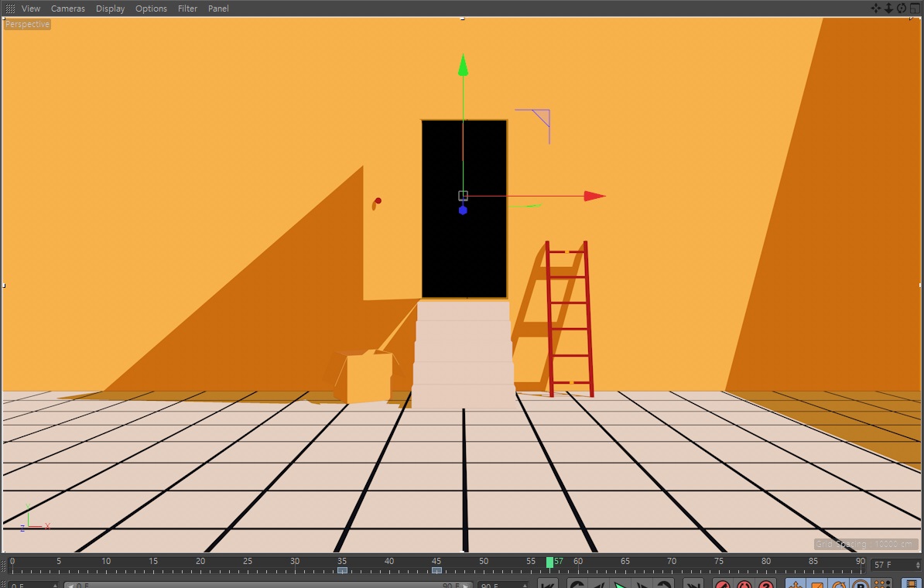Expand the Panel menu
The height and width of the screenshot is (588, 924).
pyautogui.click(x=218, y=9)
